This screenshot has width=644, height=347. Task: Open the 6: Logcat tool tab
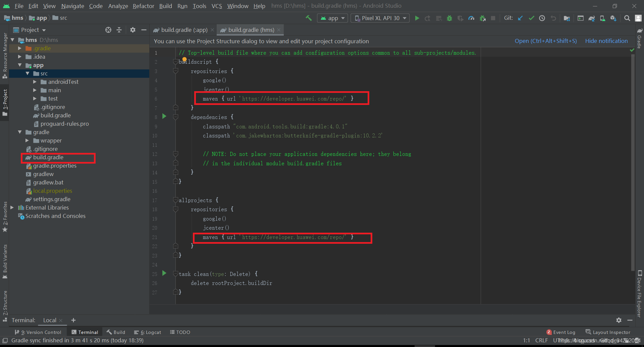[148, 332]
